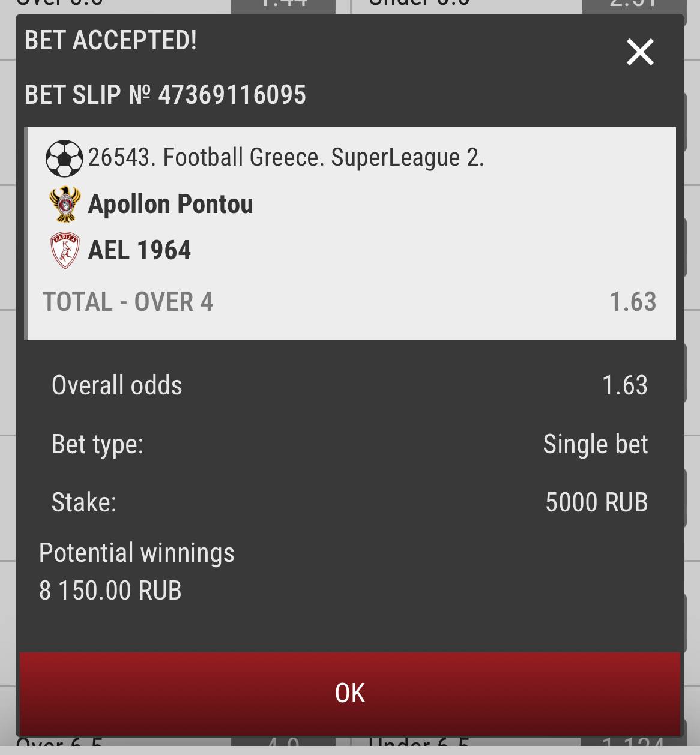Click the Stake label
This screenshot has height=755, width=700.
coord(84,502)
